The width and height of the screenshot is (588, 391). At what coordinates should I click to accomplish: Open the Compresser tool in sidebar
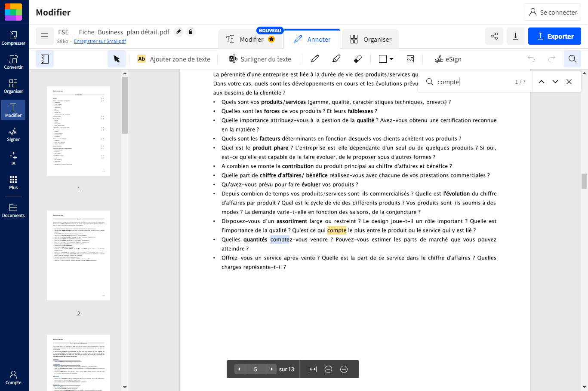[x=13, y=38]
